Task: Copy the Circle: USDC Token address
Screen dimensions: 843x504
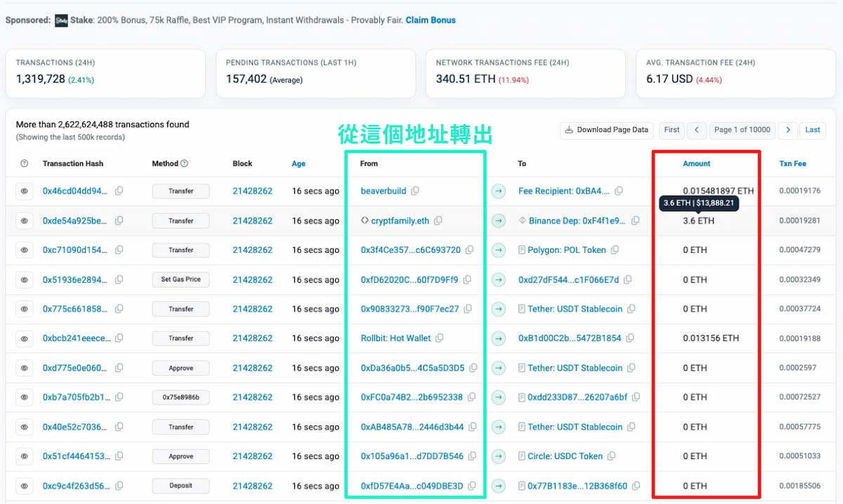Action: 611,456
